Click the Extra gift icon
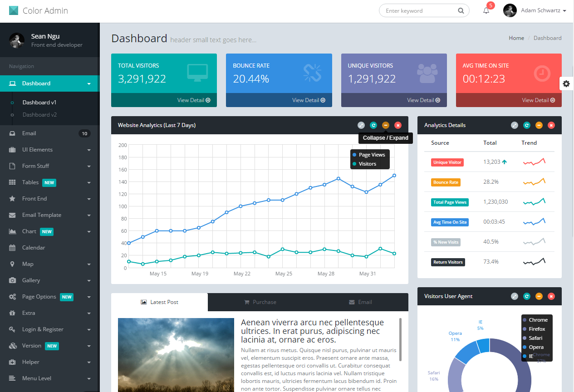The width and height of the screenshot is (574, 392). (13, 313)
